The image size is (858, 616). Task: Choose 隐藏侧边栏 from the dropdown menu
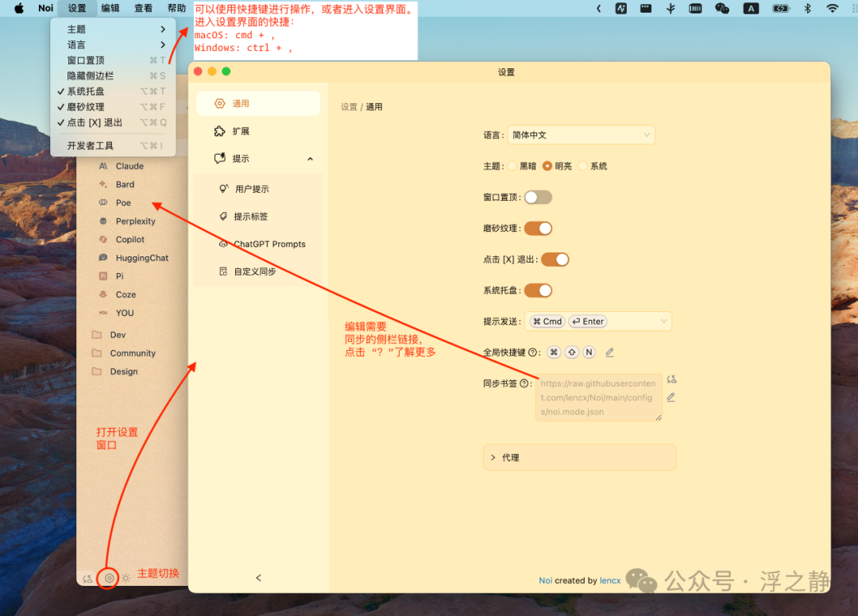coord(114,76)
